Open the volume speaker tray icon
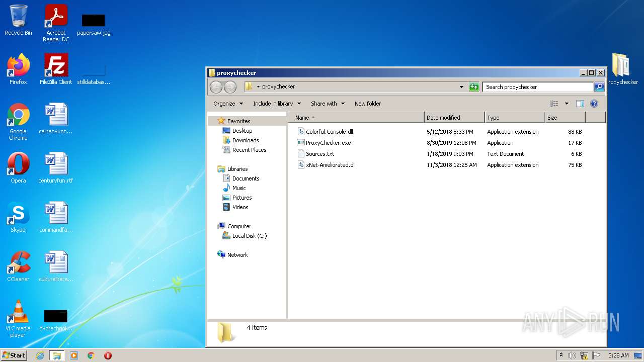 pyautogui.click(x=572, y=355)
